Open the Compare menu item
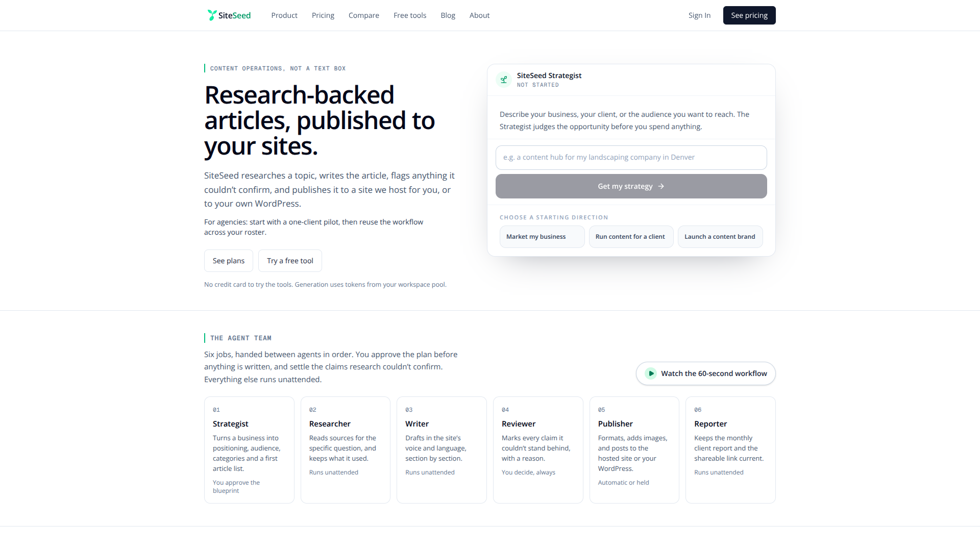This screenshot has width=980, height=551. (x=364, y=15)
